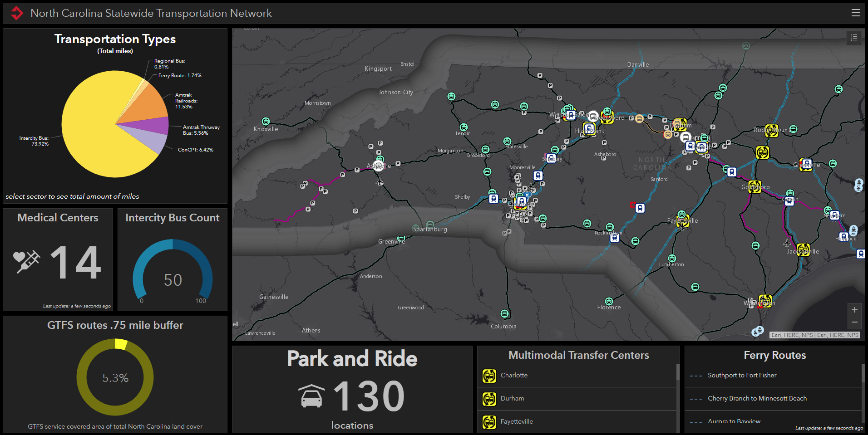Click the Knoxville bus station marker
868x435 pixels.
(x=266, y=121)
